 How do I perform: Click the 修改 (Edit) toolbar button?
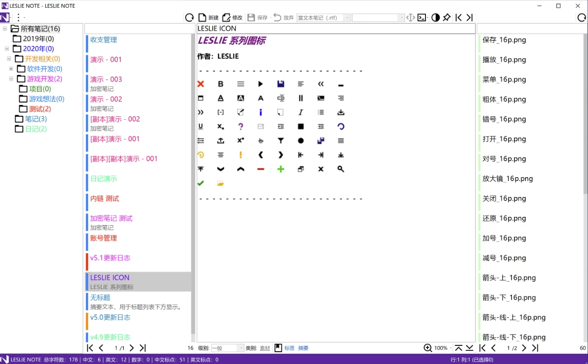pos(232,18)
